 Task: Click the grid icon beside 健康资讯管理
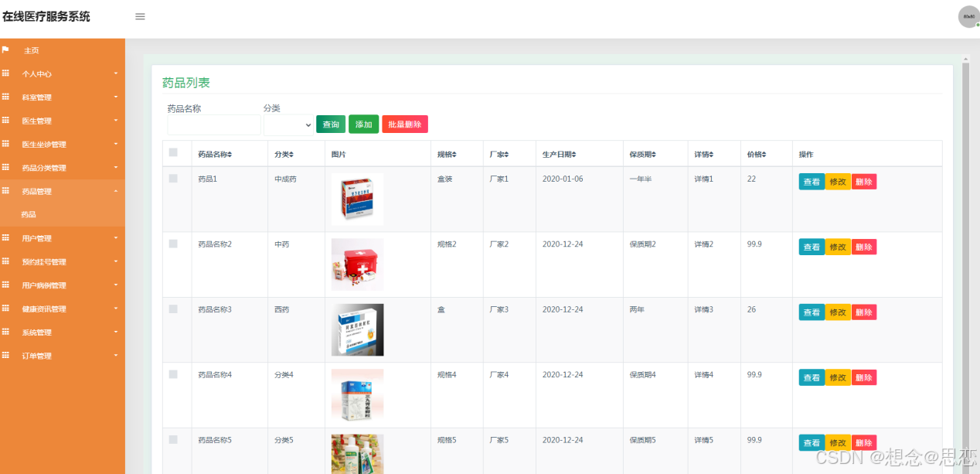(x=5, y=309)
